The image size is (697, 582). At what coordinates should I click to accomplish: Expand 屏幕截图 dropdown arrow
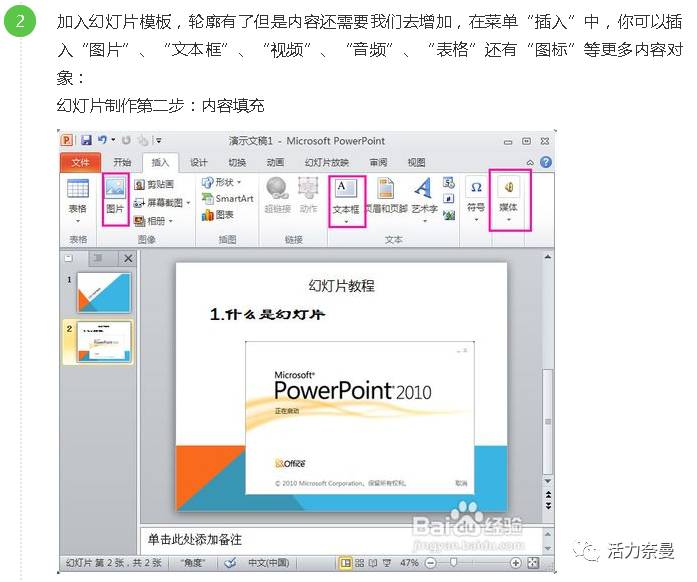188,203
